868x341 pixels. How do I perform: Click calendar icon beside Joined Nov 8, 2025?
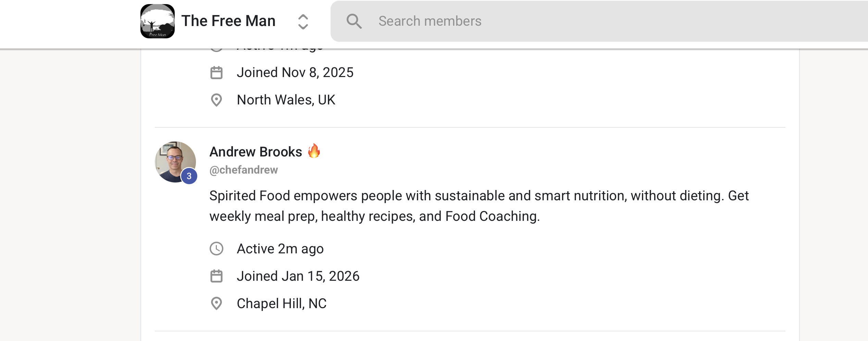(x=216, y=73)
